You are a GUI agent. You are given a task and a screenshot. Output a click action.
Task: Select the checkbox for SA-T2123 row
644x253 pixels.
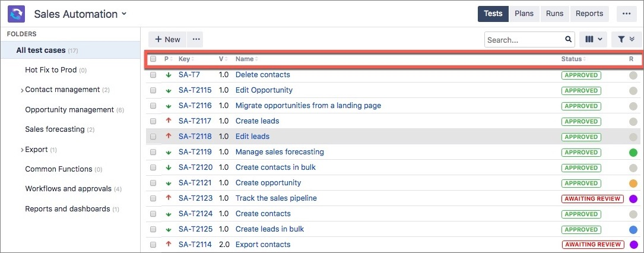coord(153,198)
